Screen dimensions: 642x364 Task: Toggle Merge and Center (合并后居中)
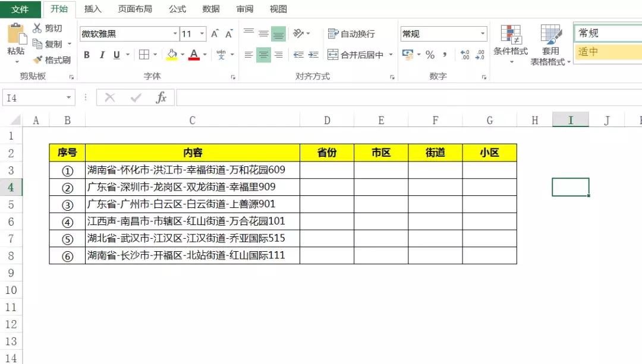353,55
